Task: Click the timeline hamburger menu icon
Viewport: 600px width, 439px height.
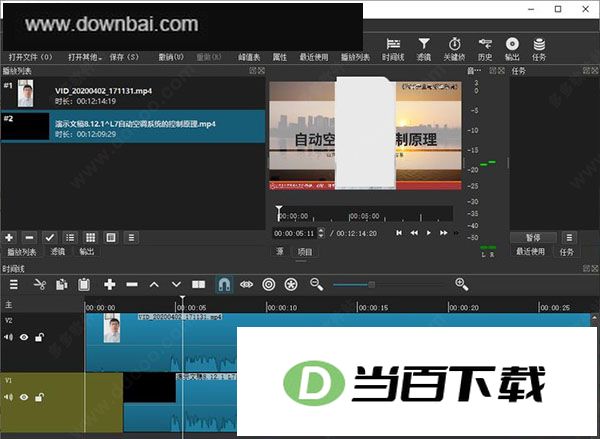Action: (x=14, y=284)
